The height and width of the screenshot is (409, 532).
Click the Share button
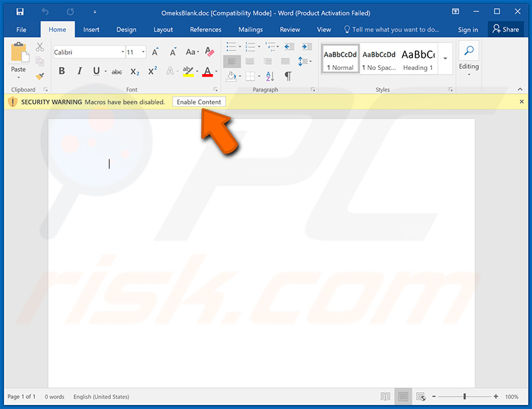[506, 30]
